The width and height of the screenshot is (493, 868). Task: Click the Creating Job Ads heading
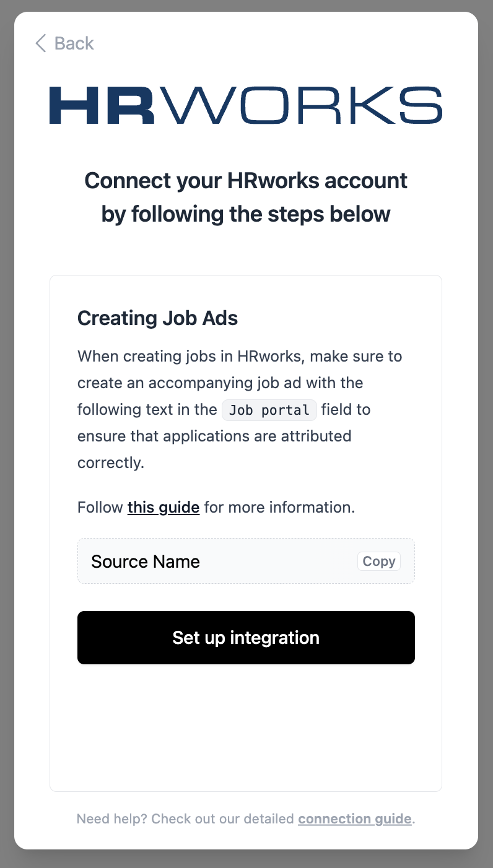(x=157, y=318)
